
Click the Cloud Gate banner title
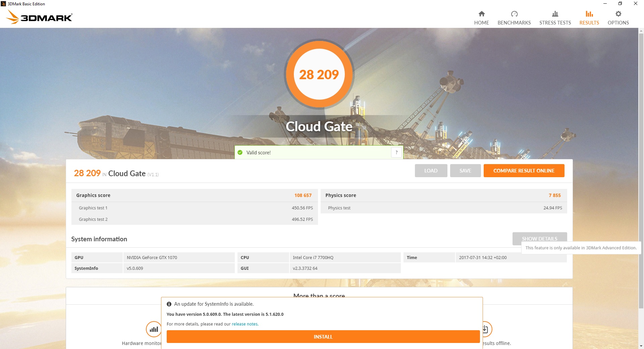pyautogui.click(x=319, y=127)
